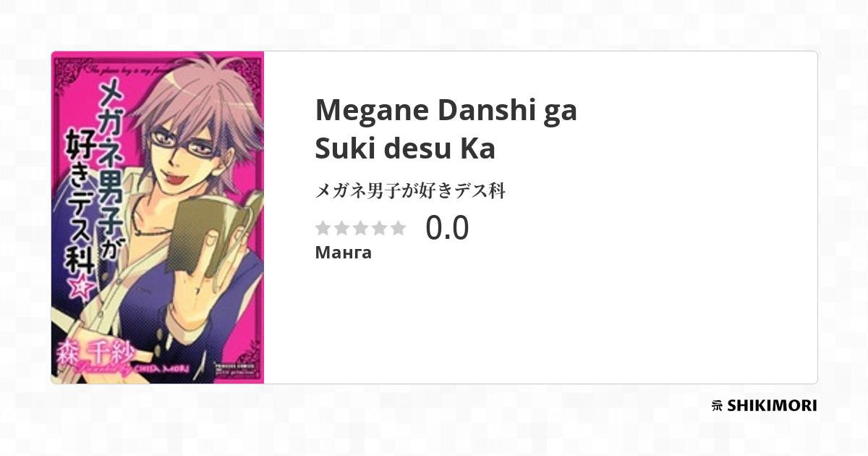Select the third rating star
The height and width of the screenshot is (456, 868).
pos(361,228)
